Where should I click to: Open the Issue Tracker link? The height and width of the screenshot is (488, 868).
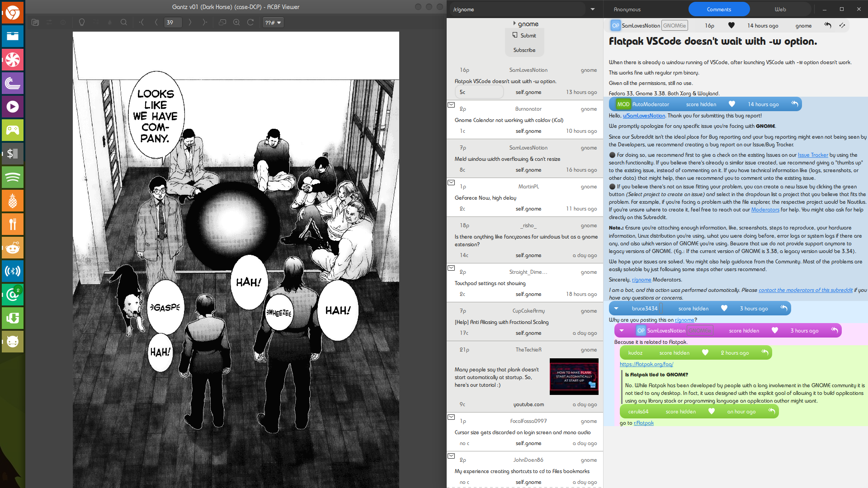pos(813,155)
